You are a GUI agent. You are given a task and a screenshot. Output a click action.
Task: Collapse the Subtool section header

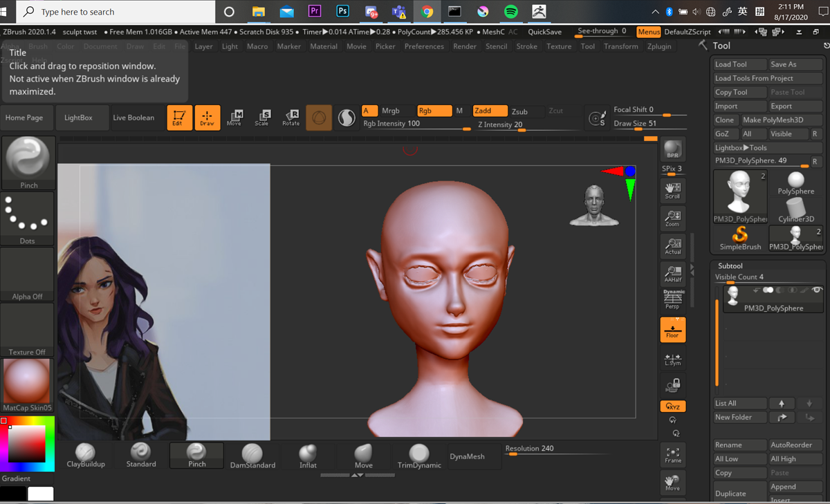730,265
